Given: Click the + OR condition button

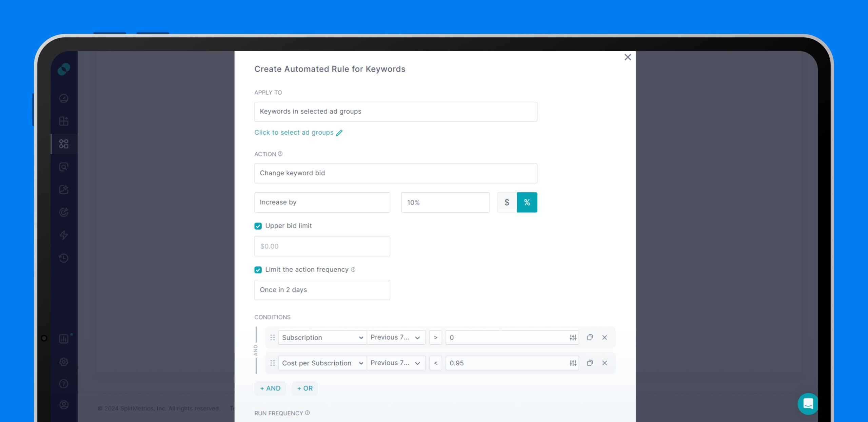Looking at the screenshot, I should coord(304,388).
